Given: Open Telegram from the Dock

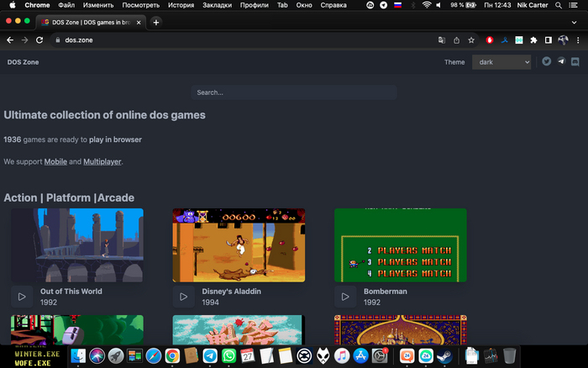Looking at the screenshot, I should pos(210,355).
